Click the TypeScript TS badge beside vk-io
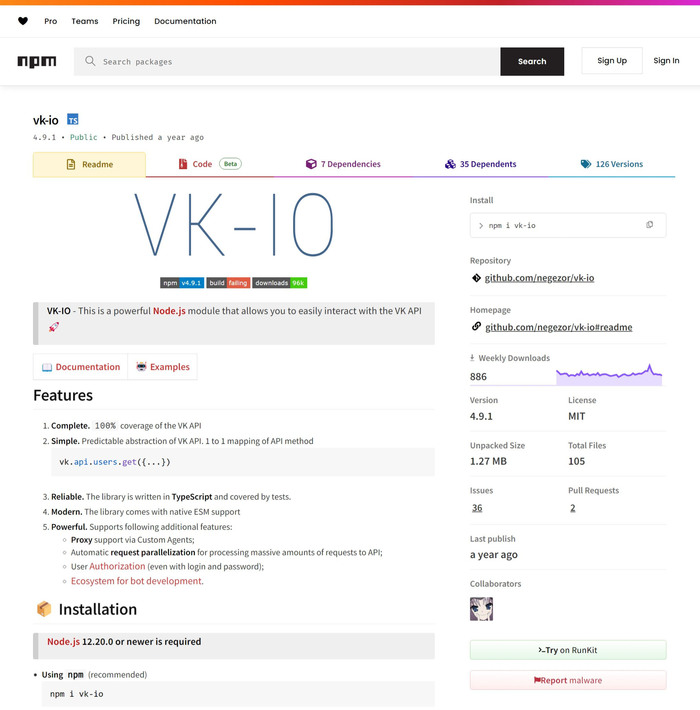 73,120
